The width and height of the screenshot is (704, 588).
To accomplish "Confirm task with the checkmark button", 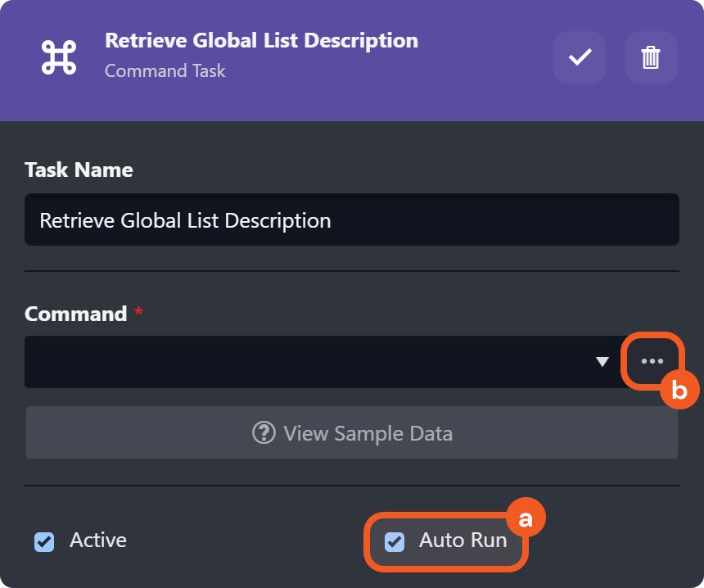I will (x=580, y=57).
